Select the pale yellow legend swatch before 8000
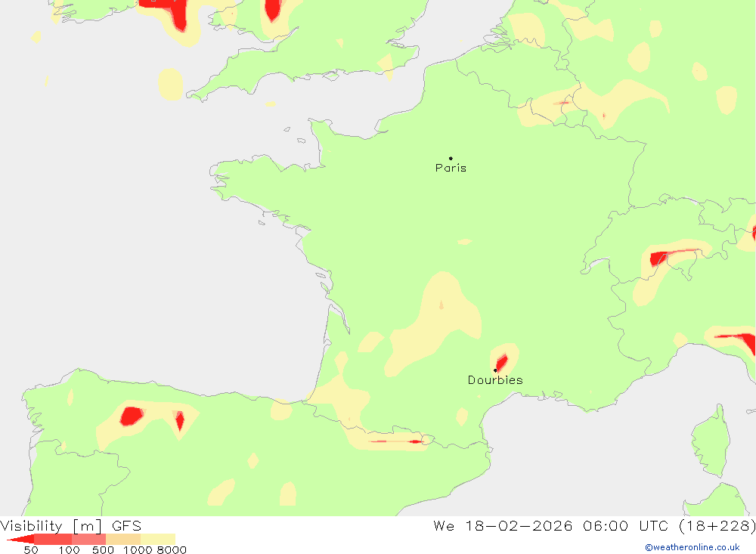756x554 pixels. 158,539
